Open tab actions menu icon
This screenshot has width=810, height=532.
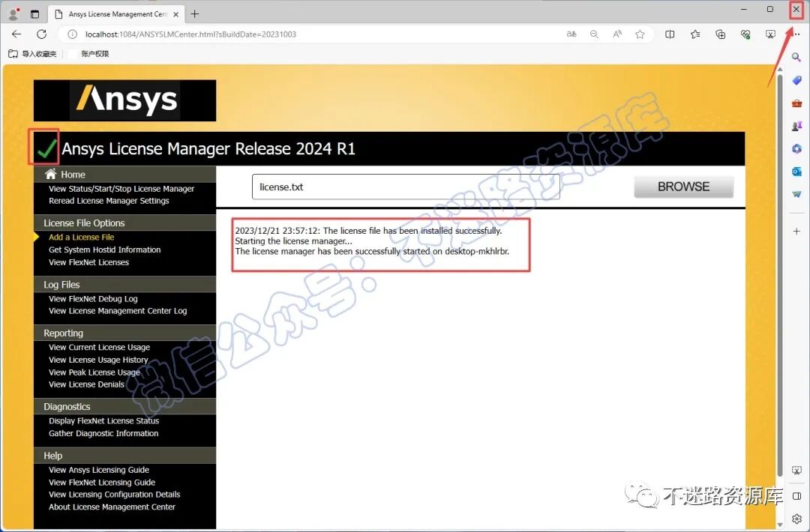click(34, 14)
